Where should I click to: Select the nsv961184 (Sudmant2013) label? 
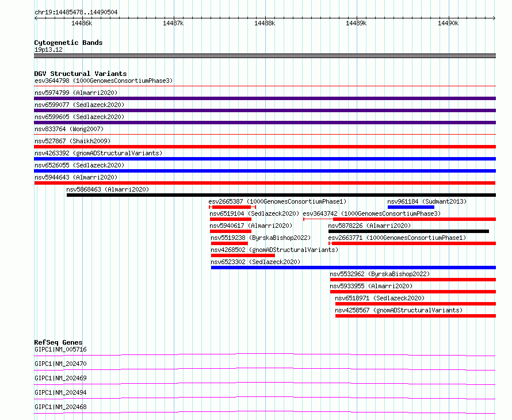427,201
